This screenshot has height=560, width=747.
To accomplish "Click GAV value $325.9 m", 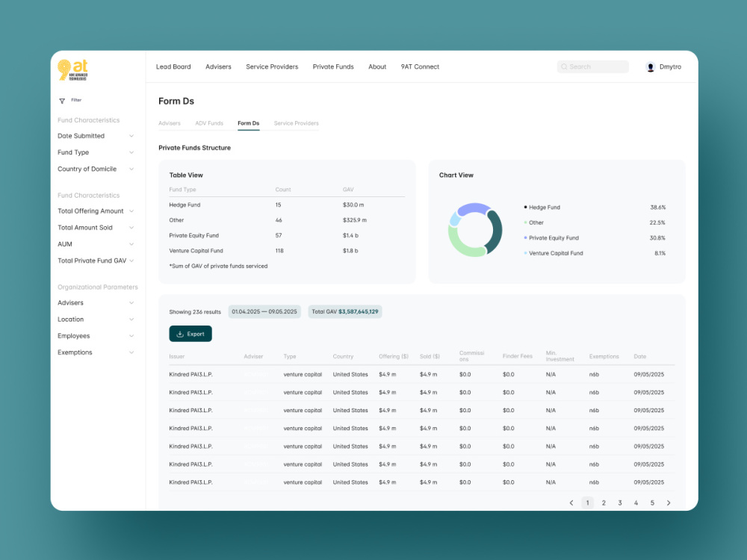I will pos(354,220).
